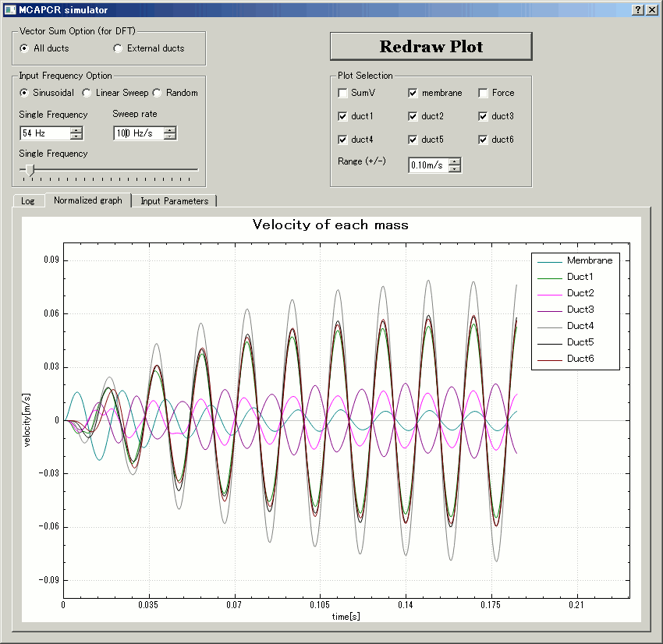The image size is (663, 644).
Task: Click the MCAPCR simulator window icon
Action: click(x=9, y=9)
